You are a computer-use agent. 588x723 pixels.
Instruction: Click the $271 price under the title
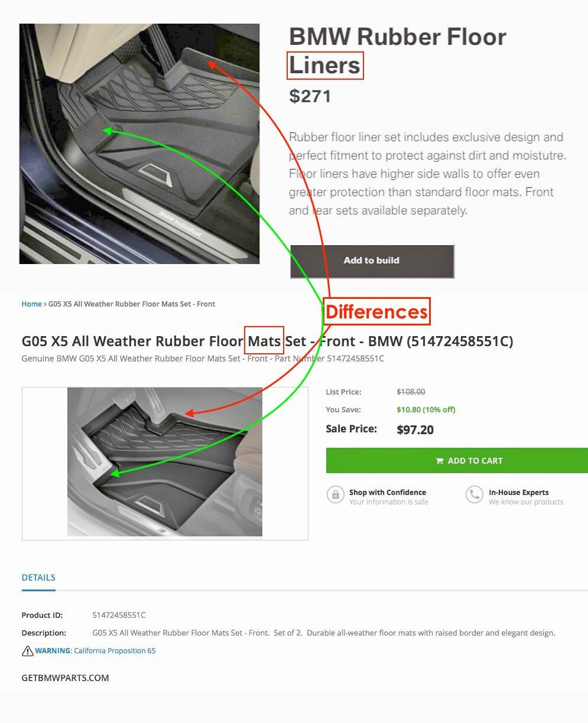tap(310, 96)
